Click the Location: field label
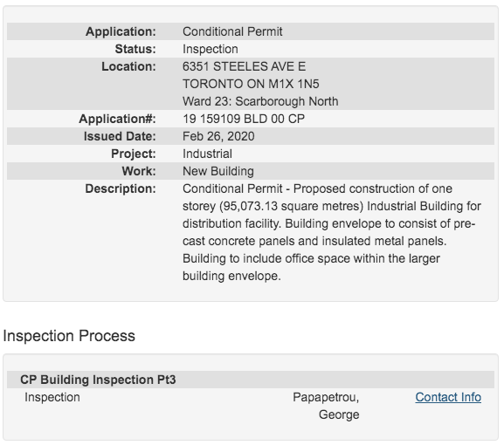 point(129,67)
